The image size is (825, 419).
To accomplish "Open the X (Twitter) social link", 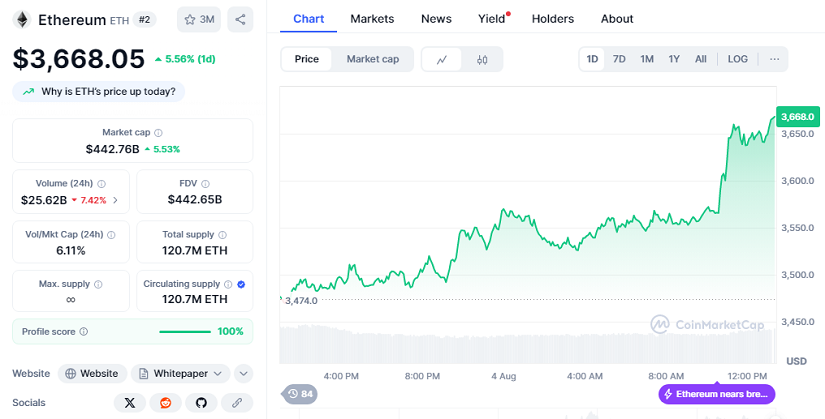I will coord(129,403).
